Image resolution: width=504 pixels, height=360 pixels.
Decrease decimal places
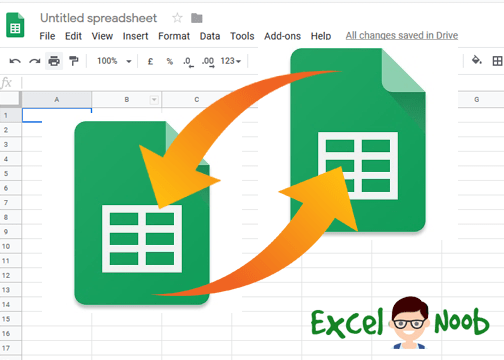189,62
